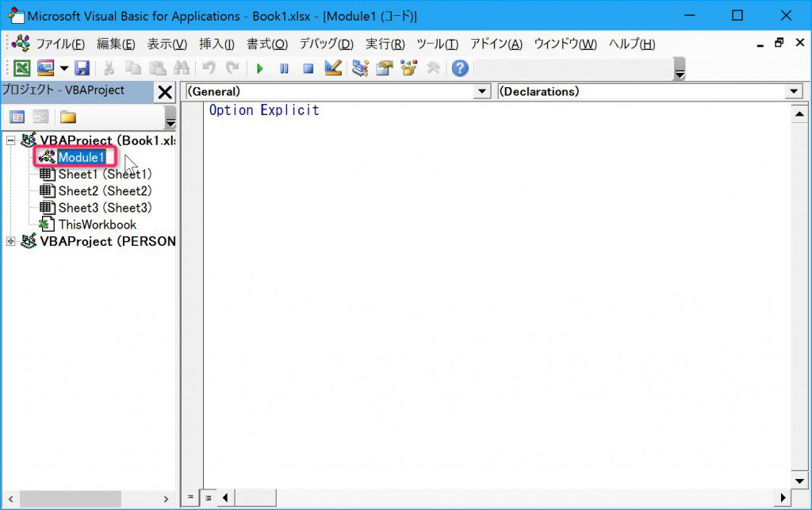This screenshot has height=510, width=812.
Task: Click the code window vertical scrollbar up arrow
Action: 799,114
